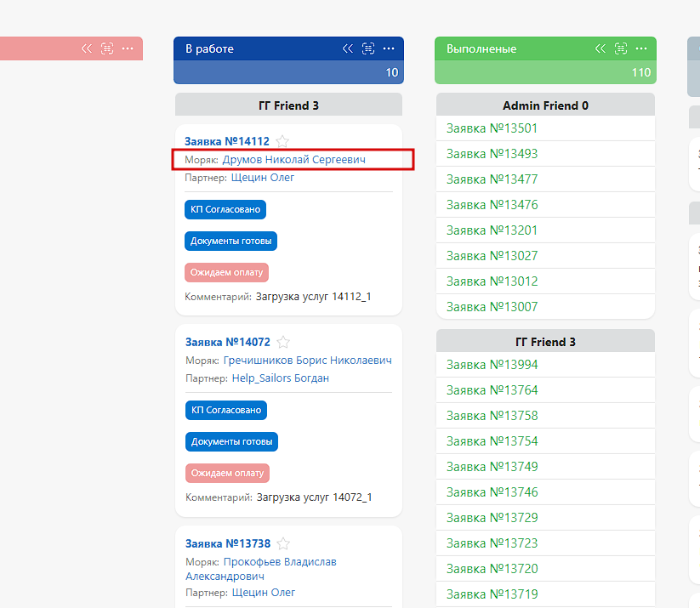Click the scan-frame icon in В работе header
The height and width of the screenshot is (608, 700).
pyautogui.click(x=368, y=48)
